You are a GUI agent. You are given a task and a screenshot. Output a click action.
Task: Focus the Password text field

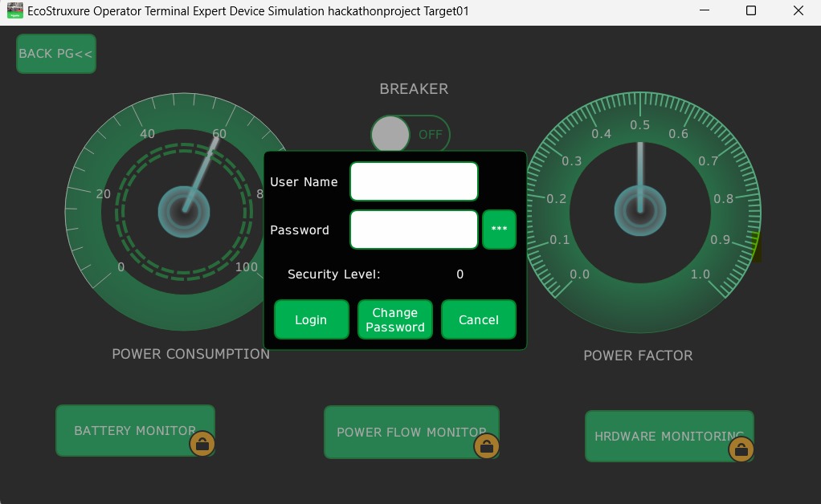pyautogui.click(x=414, y=230)
